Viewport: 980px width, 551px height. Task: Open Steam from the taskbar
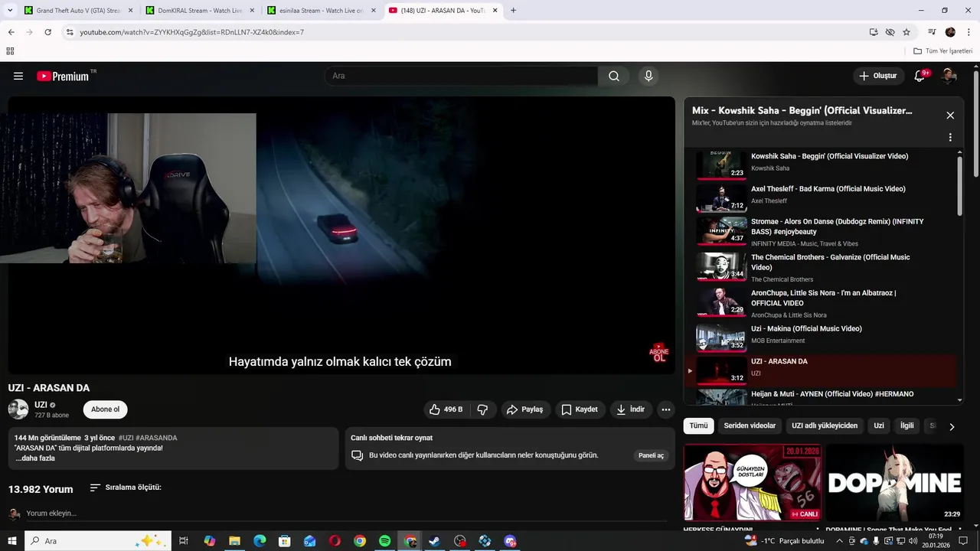(434, 541)
